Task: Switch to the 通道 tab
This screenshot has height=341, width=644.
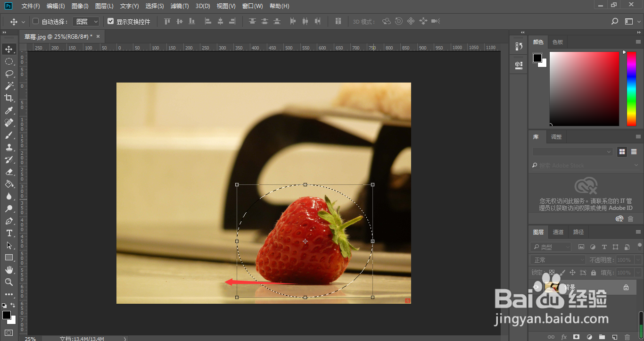Action: [558, 232]
